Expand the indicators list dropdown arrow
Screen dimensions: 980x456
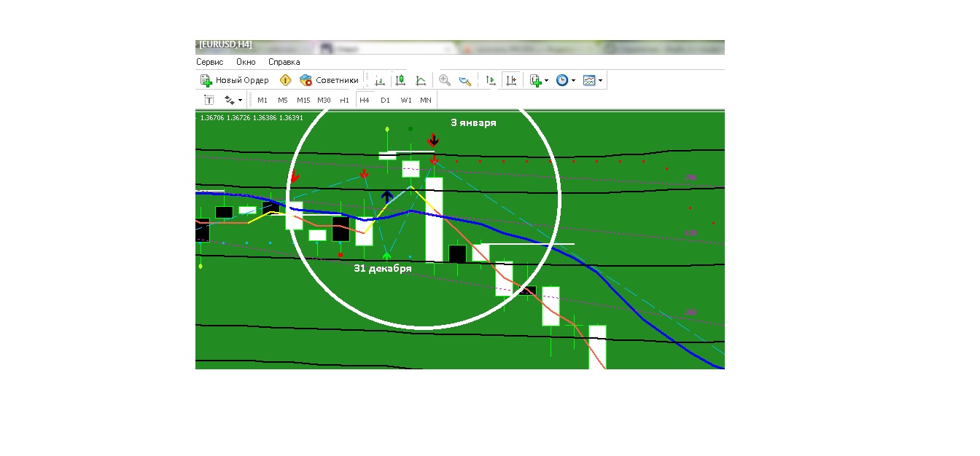click(x=547, y=81)
